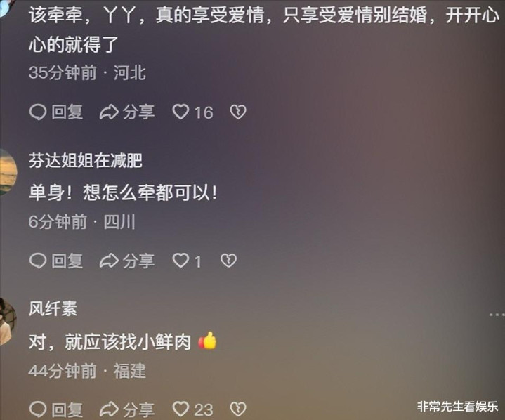
Task: Click the comment text 单身！想怎么牵都可以！
Action: coord(123,192)
